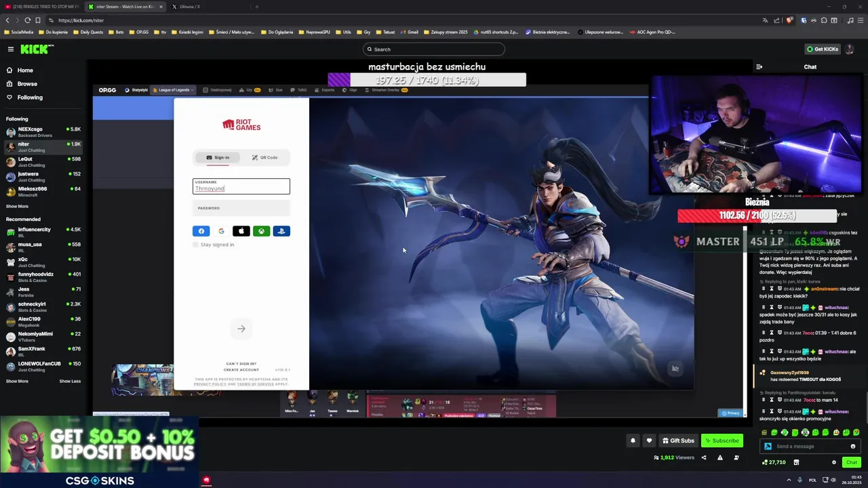Open funnyhoodvidz recommended channel
Image resolution: width=868 pixels, height=488 pixels.
(43, 277)
